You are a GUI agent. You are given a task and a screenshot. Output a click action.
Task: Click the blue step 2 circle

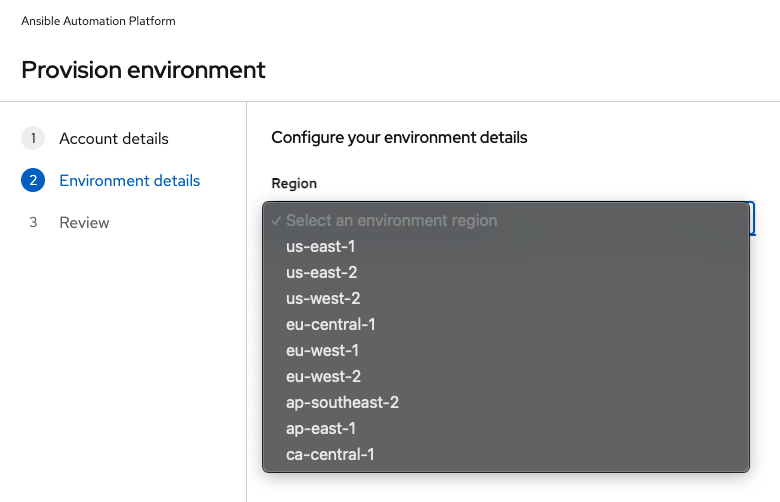pos(33,180)
